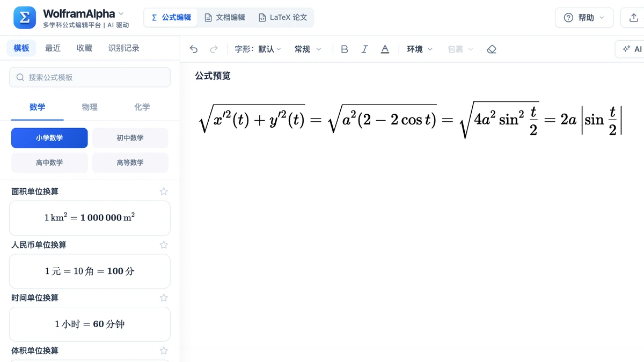Open the text color A icon

click(385, 49)
